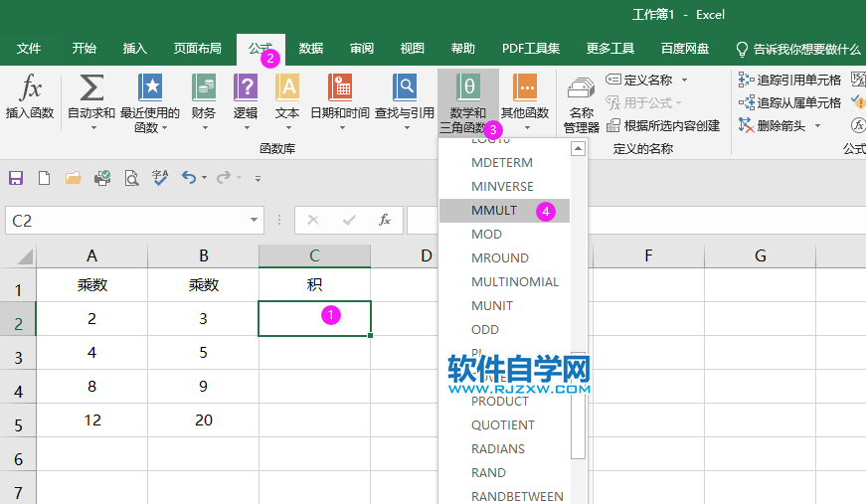
Task: Select MMULT from the function list
Action: tap(504, 211)
